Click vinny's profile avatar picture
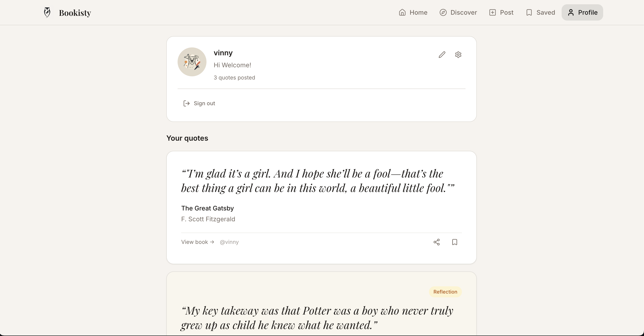The width and height of the screenshot is (644, 336). coord(192,62)
